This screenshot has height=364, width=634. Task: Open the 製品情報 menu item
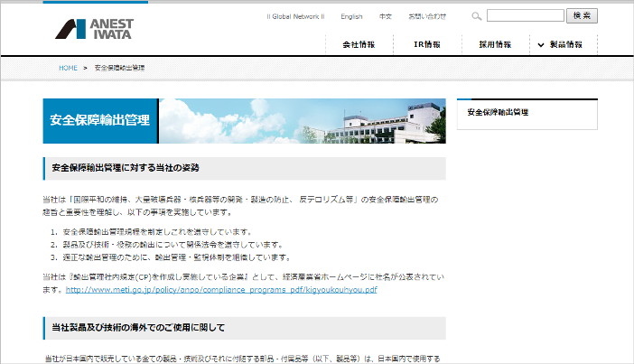pos(565,44)
